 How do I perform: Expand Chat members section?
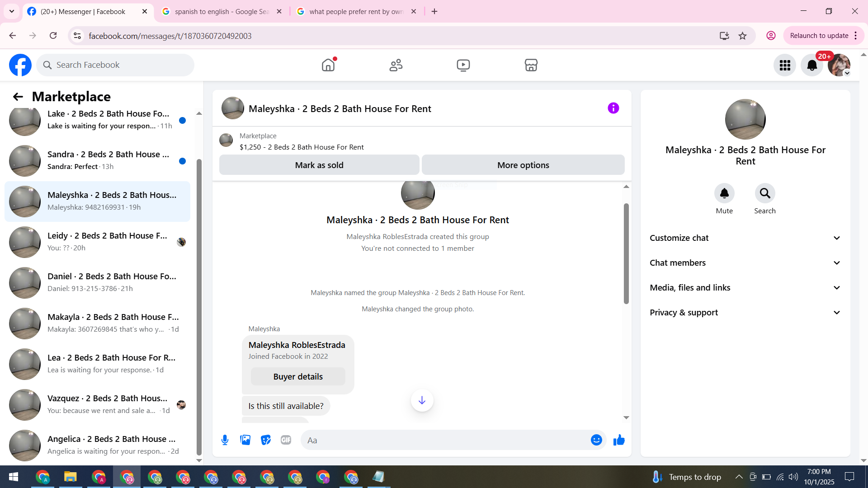[x=745, y=263]
